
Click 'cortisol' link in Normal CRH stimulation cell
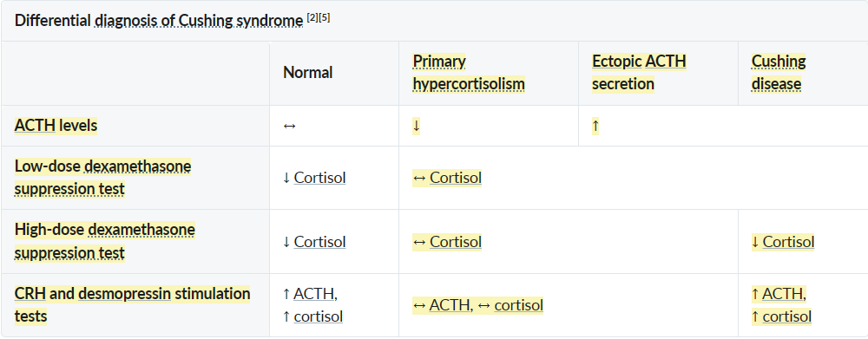[x=319, y=316]
